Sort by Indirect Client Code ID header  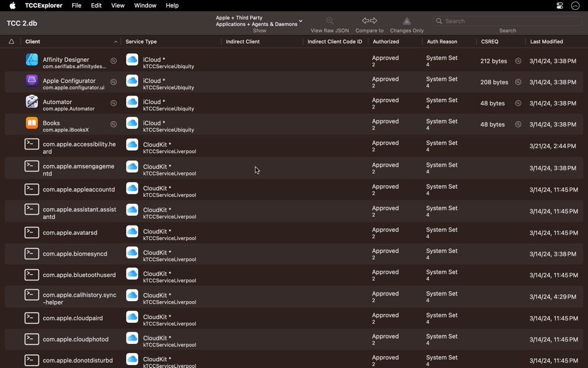click(x=335, y=42)
